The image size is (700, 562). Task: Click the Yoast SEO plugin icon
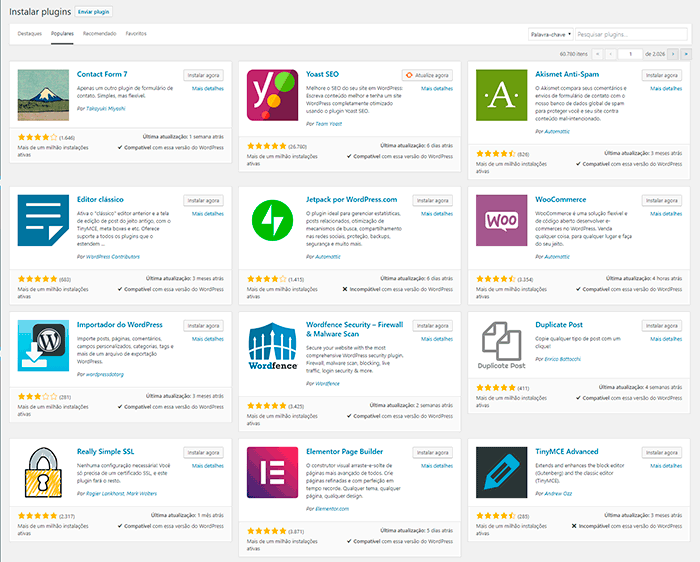click(x=272, y=95)
